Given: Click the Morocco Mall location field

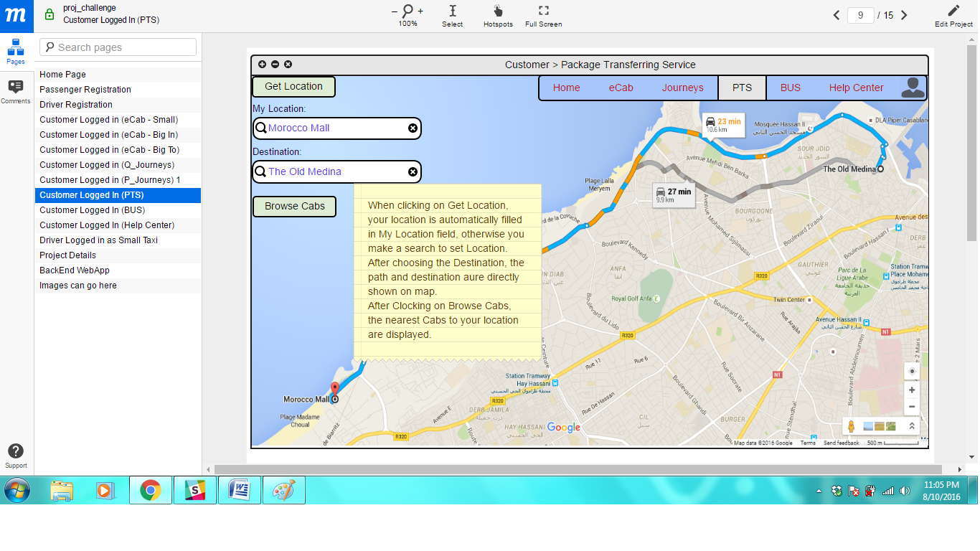Looking at the screenshot, I should [x=336, y=128].
